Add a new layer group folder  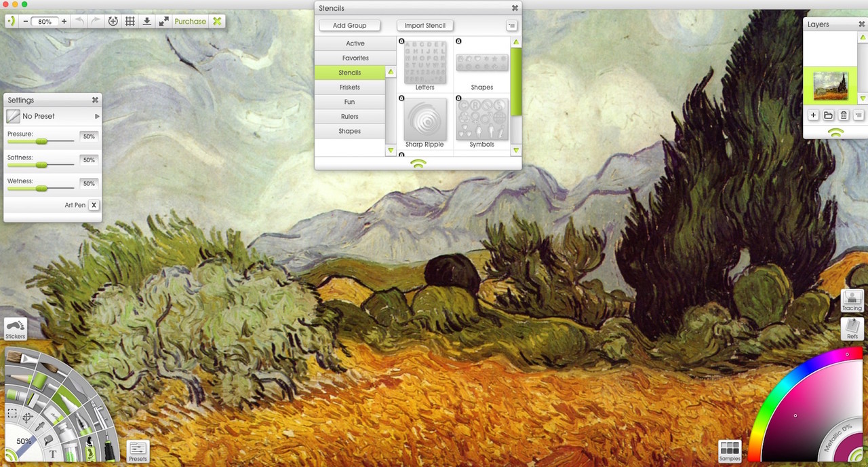tap(829, 115)
